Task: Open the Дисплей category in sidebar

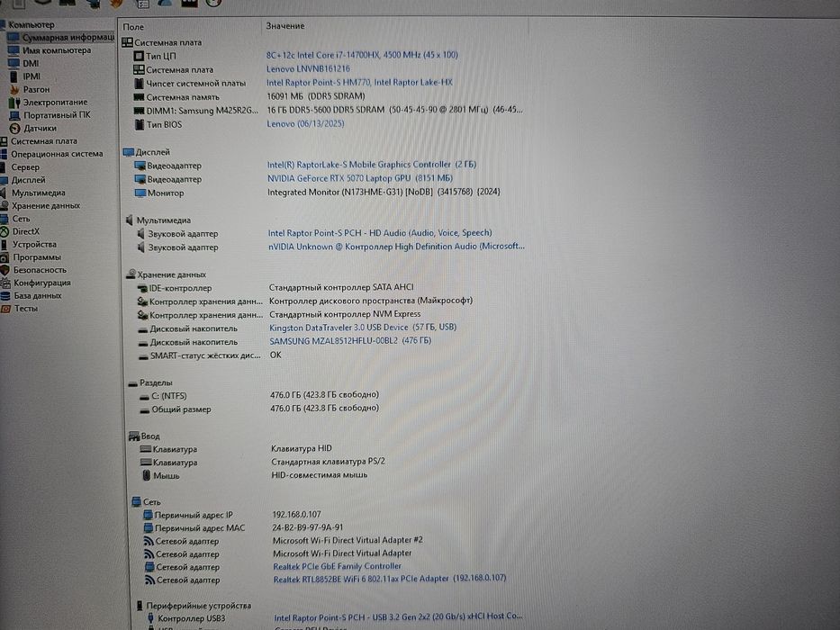Action: tap(23, 180)
